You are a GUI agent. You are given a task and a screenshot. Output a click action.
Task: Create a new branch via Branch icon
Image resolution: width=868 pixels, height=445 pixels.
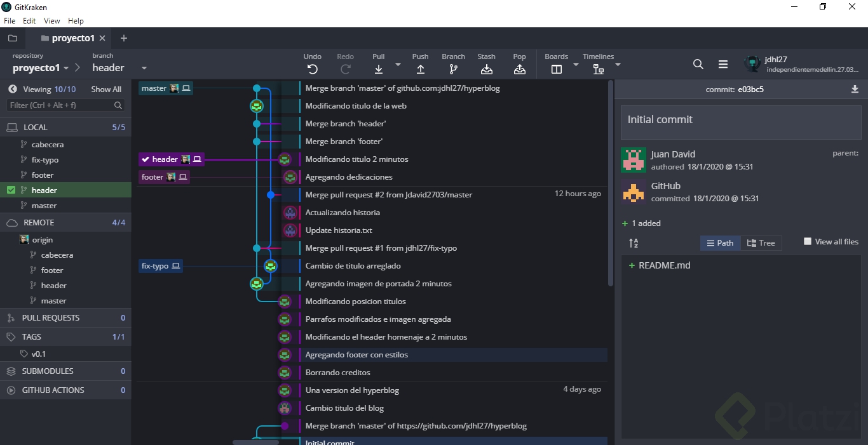point(453,69)
